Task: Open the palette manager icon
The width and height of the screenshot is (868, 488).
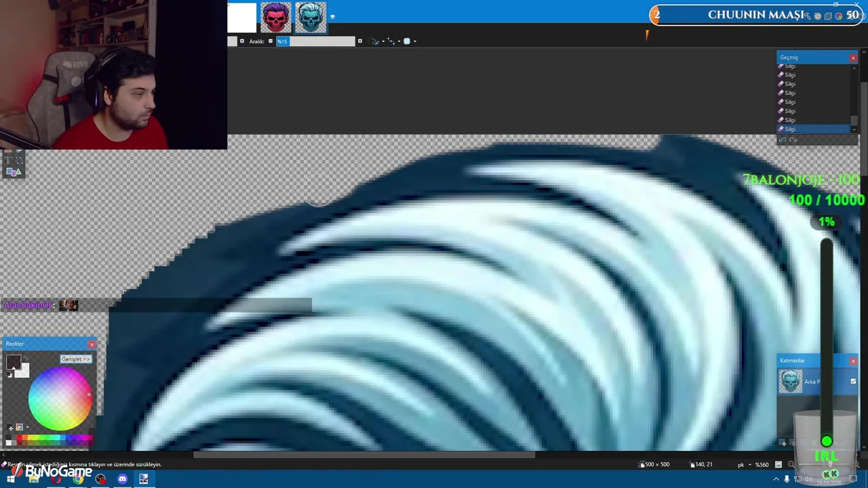Action: (19, 428)
